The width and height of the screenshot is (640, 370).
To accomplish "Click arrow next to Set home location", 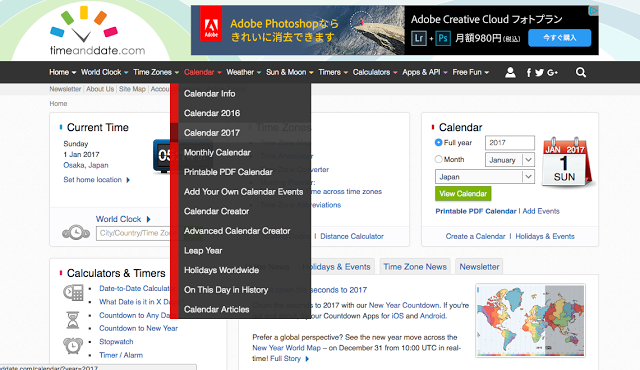I will pyautogui.click(x=128, y=180).
